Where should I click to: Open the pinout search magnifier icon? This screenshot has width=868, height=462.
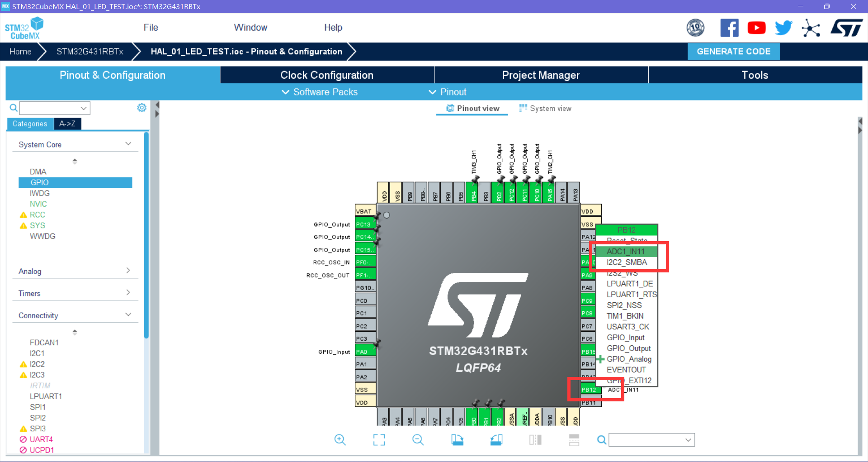[x=601, y=439]
